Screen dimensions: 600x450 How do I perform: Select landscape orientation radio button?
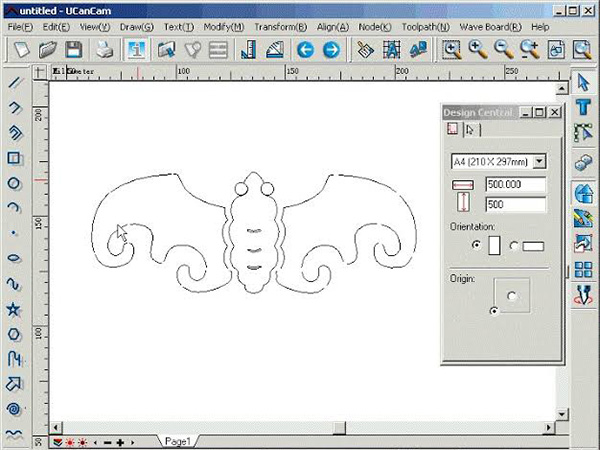pyautogui.click(x=514, y=246)
